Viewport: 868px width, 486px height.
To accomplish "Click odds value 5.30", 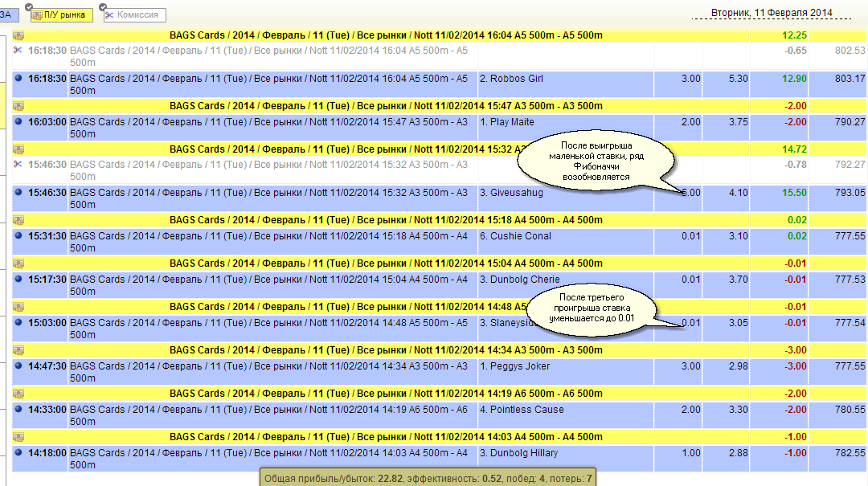I will tap(739, 79).
